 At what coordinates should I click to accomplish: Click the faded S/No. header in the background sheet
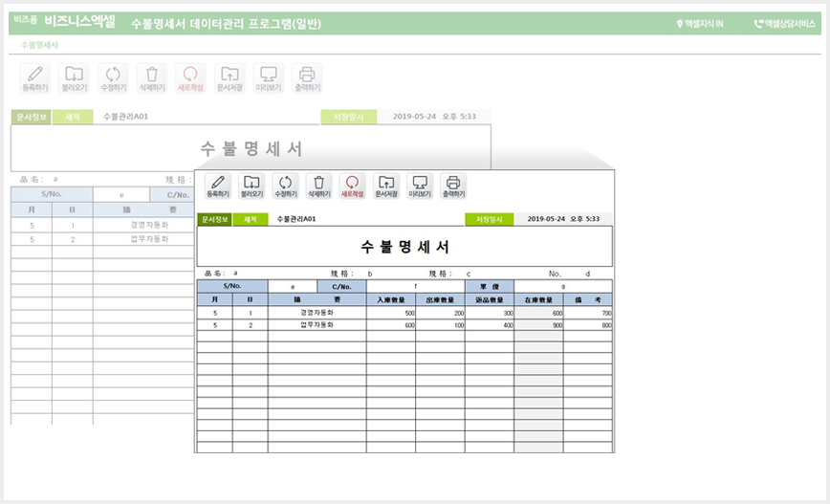pos(52,194)
